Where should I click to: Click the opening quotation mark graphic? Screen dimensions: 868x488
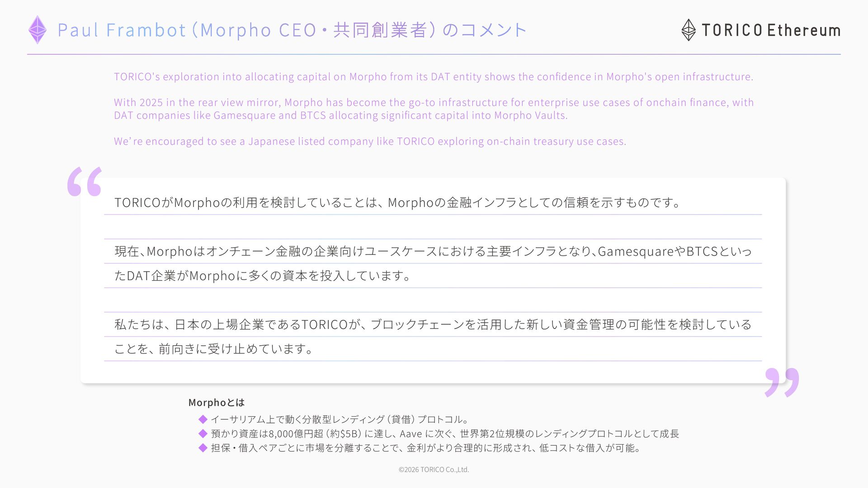(85, 182)
